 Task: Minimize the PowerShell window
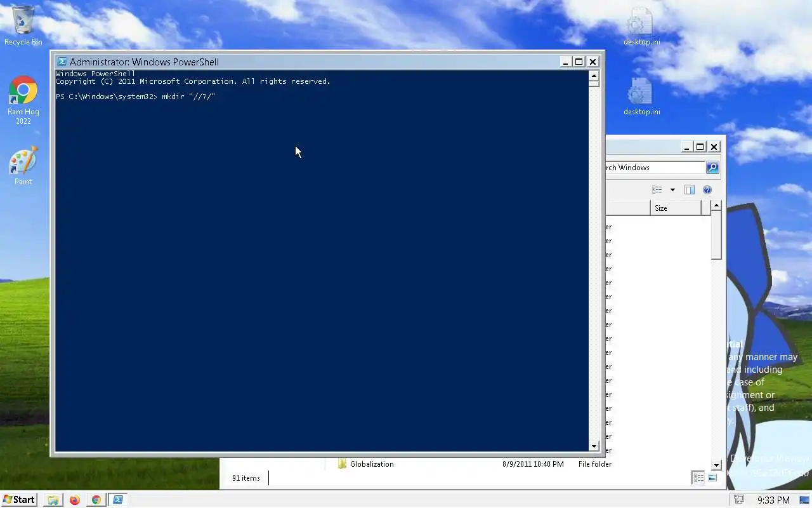pyautogui.click(x=565, y=62)
